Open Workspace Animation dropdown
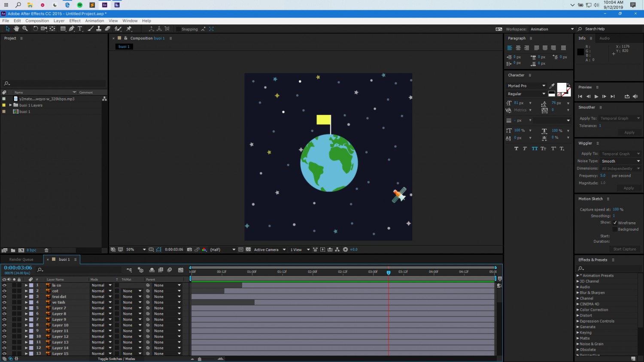Image resolution: width=644 pixels, height=362 pixels. [x=552, y=29]
